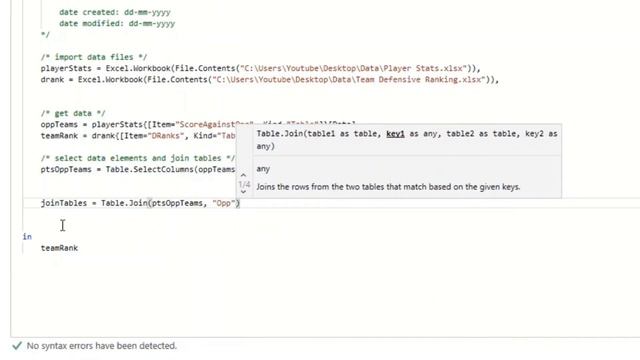Image resolution: width=640 pixels, height=360 pixels.
Task: Click the '1/4' overload counter
Action: [244, 184]
